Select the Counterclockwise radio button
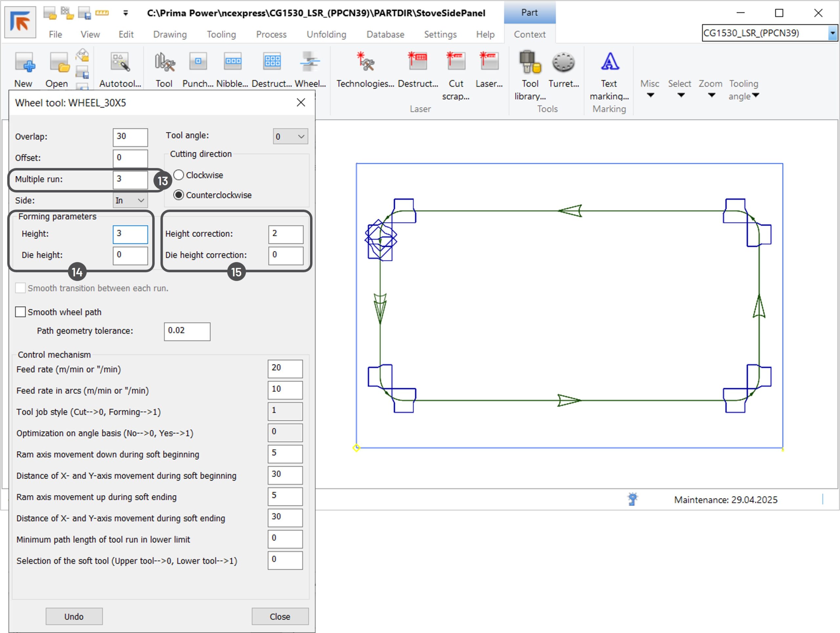Image resolution: width=840 pixels, height=633 pixels. (178, 195)
